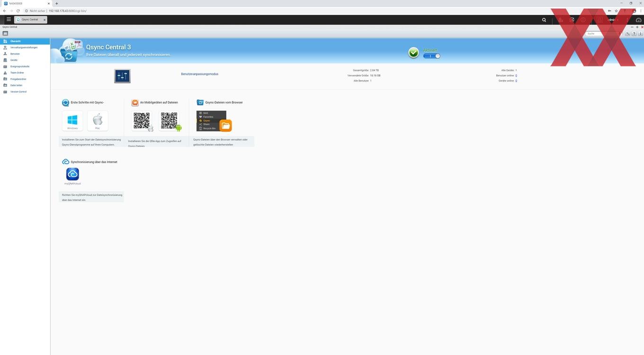Screen dimensions: 644x355
Task: Open the Geräte online count link
Action: tap(516, 81)
